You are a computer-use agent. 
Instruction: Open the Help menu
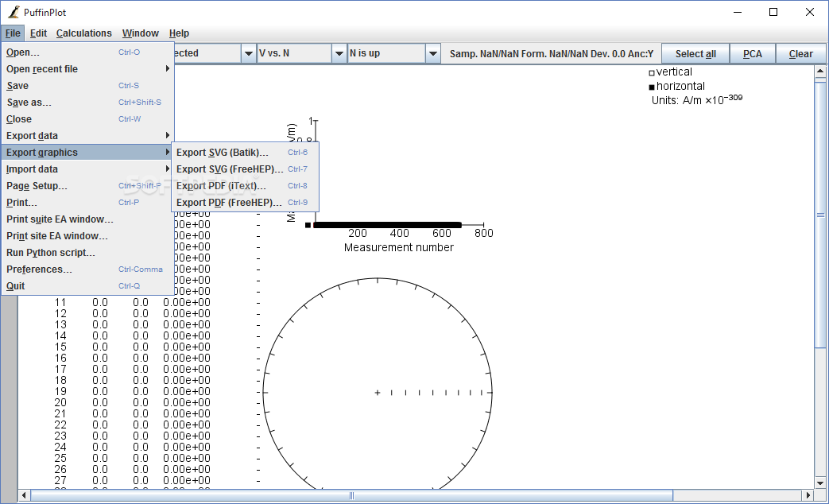[179, 33]
